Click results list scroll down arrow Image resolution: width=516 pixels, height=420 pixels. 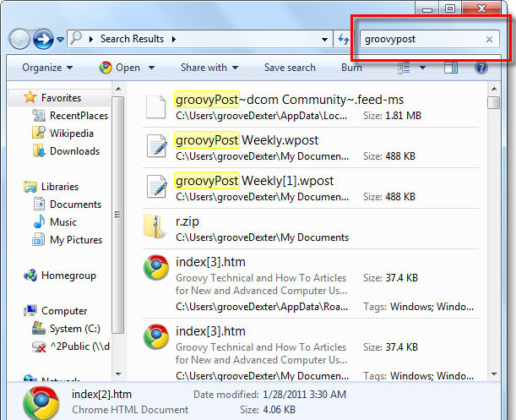click(494, 374)
